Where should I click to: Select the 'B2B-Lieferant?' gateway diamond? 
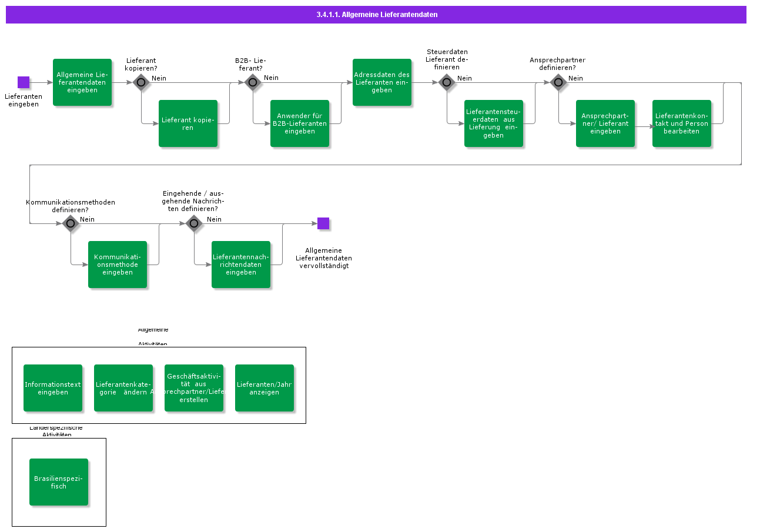(253, 82)
